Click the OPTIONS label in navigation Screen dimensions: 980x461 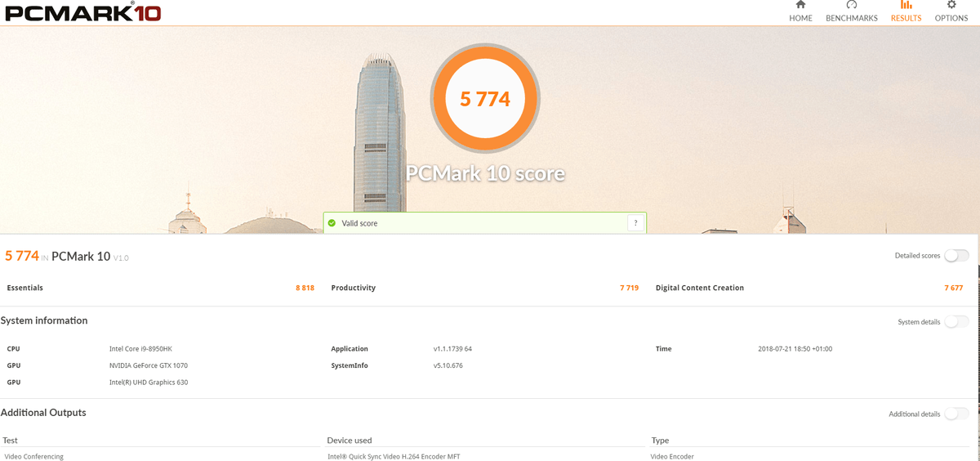pyautogui.click(x=951, y=18)
